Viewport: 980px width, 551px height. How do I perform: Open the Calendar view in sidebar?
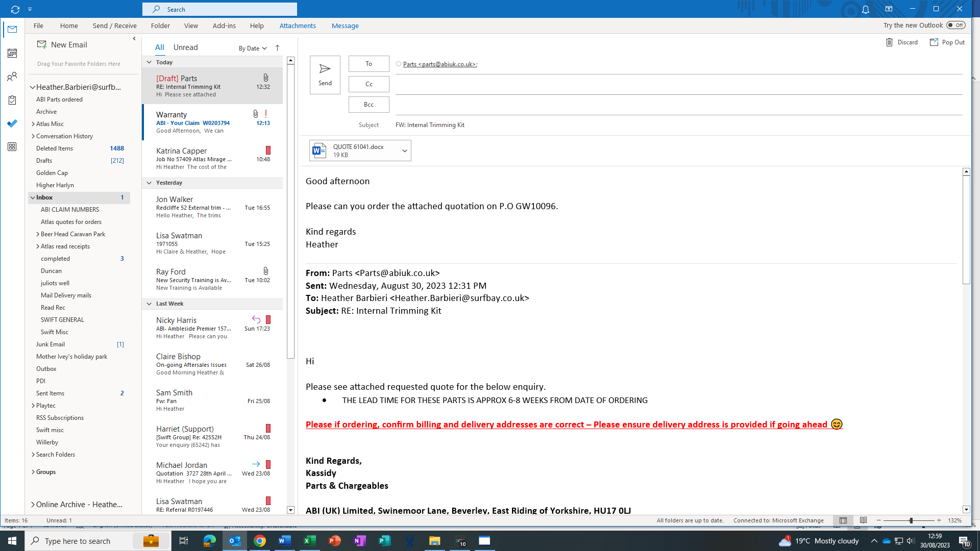(12, 53)
